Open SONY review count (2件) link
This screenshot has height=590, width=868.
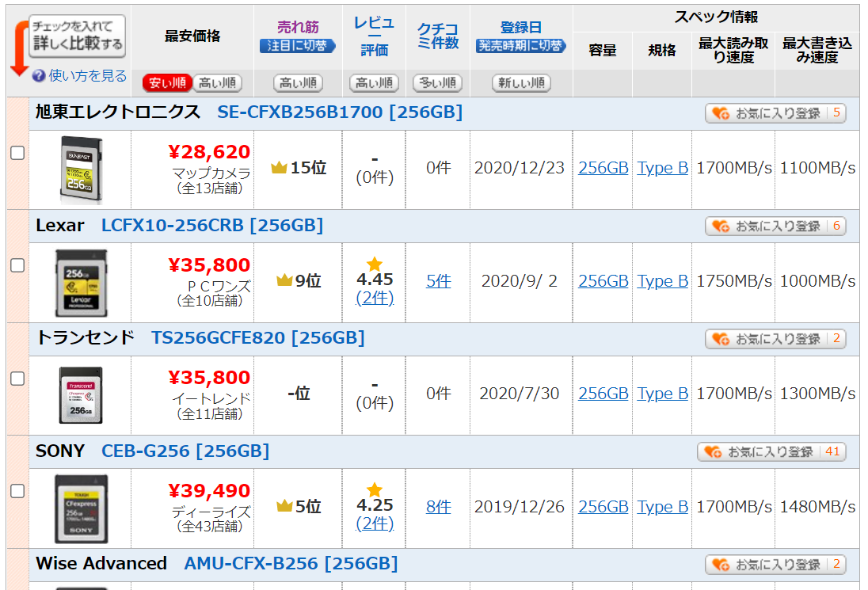[375, 523]
